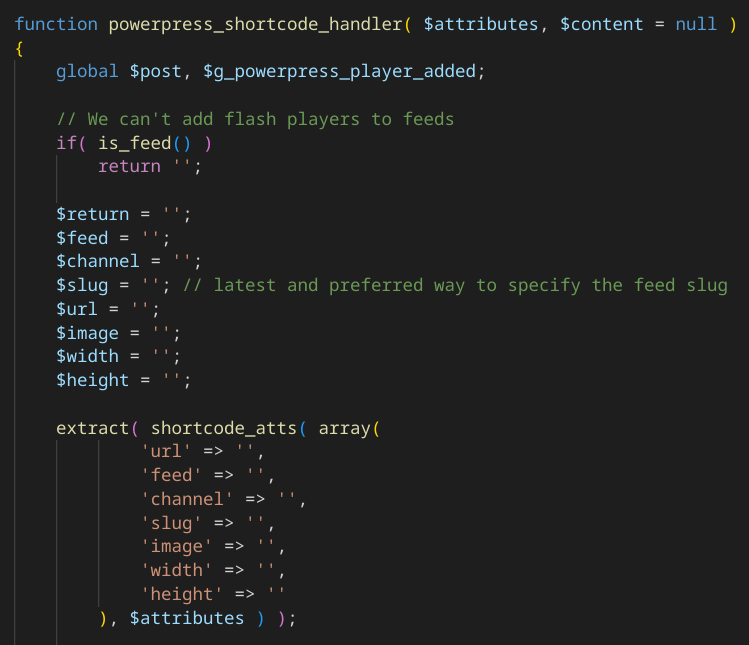Click the null default value
Screen dimensions: 749x645
tap(696, 23)
